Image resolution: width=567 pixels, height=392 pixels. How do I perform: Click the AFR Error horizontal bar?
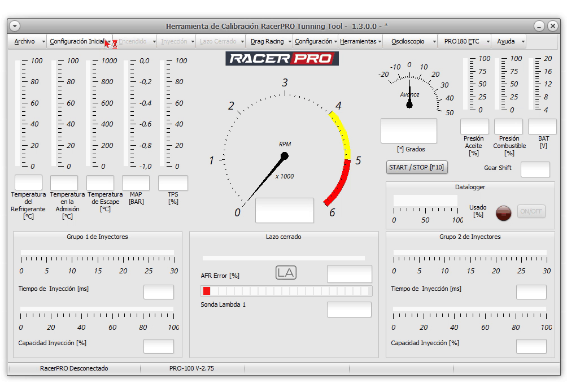click(x=283, y=258)
